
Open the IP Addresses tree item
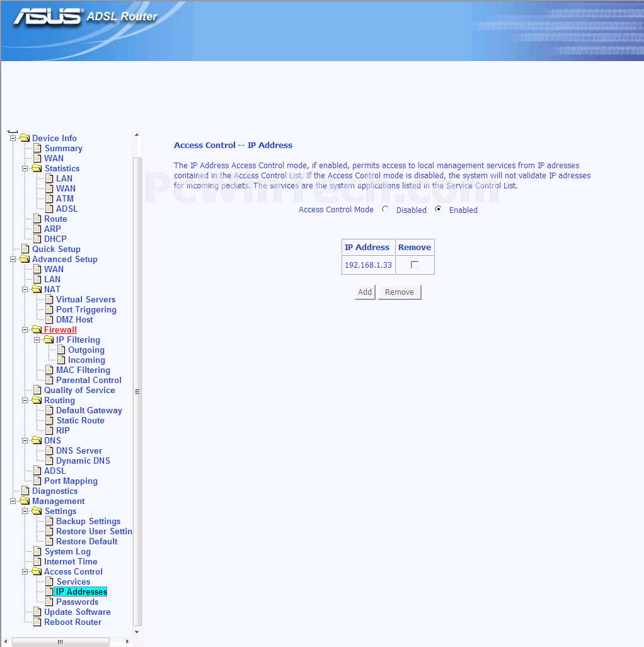[81, 592]
